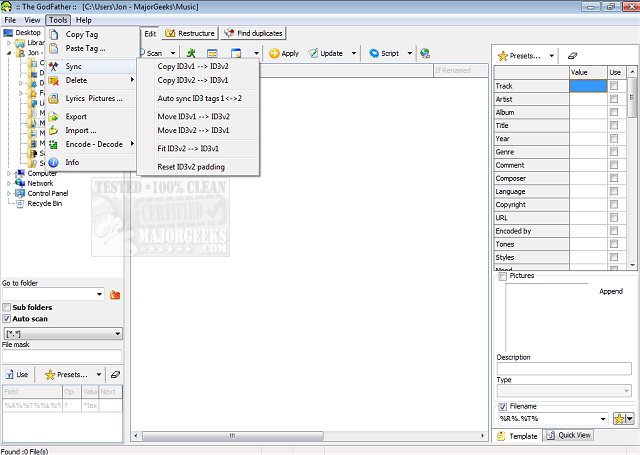This screenshot has width=640, height=455.
Task: Click the window-layout toolbar icon
Action: coord(236,53)
